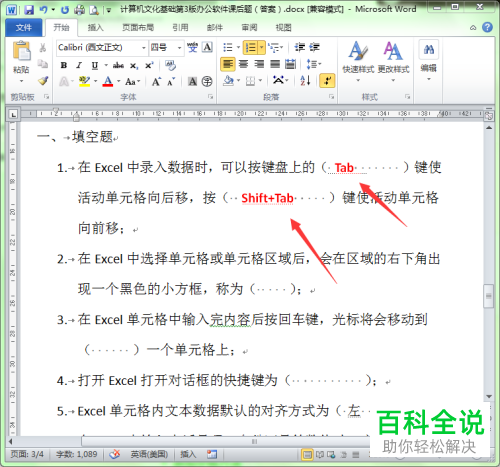This screenshot has height=467, width=500.
Task: Click 英语(美国) language indicator
Action: (x=149, y=454)
